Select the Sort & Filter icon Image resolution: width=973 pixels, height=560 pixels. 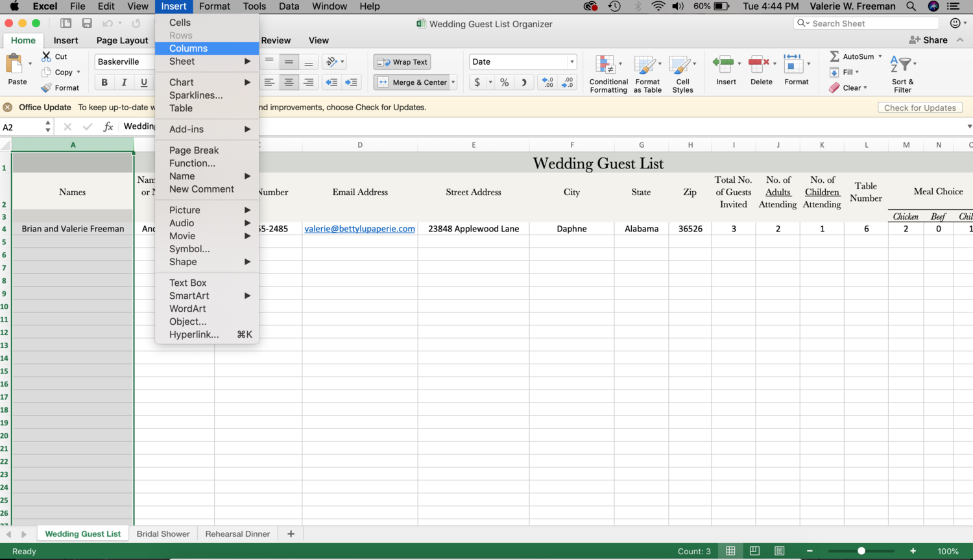(902, 71)
